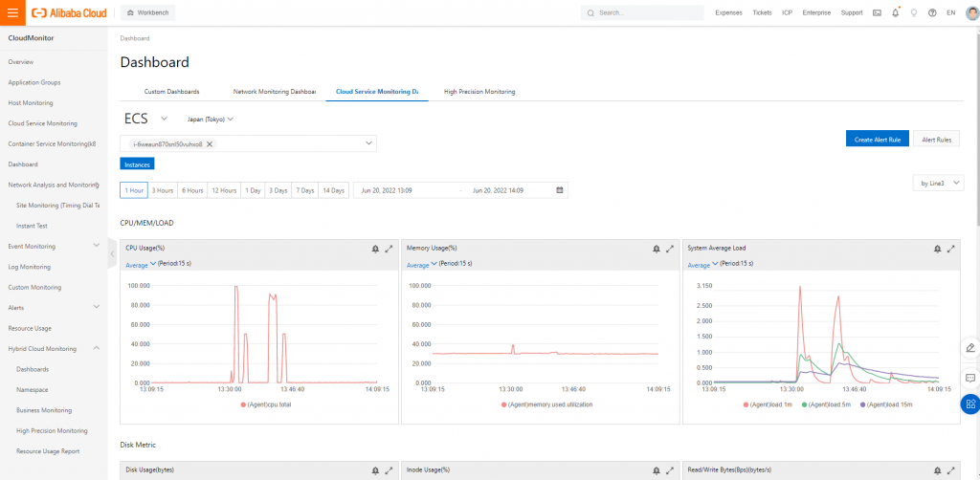The width and height of the screenshot is (980, 480).
Task: Open the Japan (Tokyo) region dropdown
Action: [x=210, y=119]
